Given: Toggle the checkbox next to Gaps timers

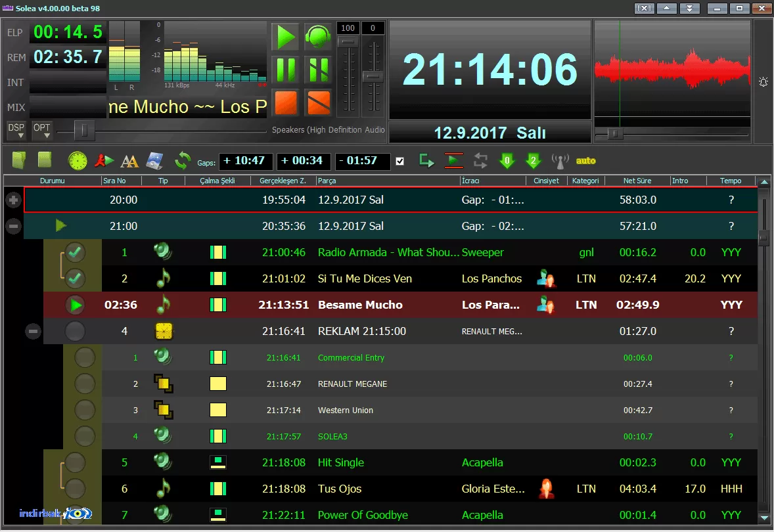Looking at the screenshot, I should click(400, 161).
